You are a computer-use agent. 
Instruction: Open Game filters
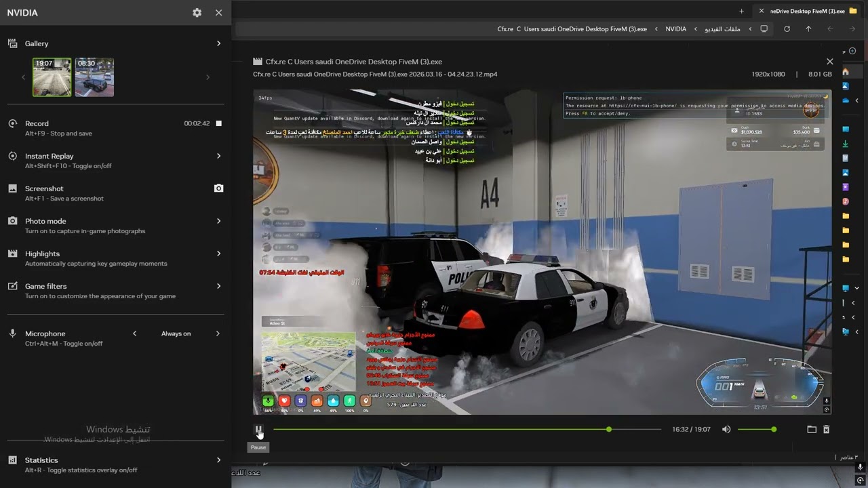[x=115, y=290]
